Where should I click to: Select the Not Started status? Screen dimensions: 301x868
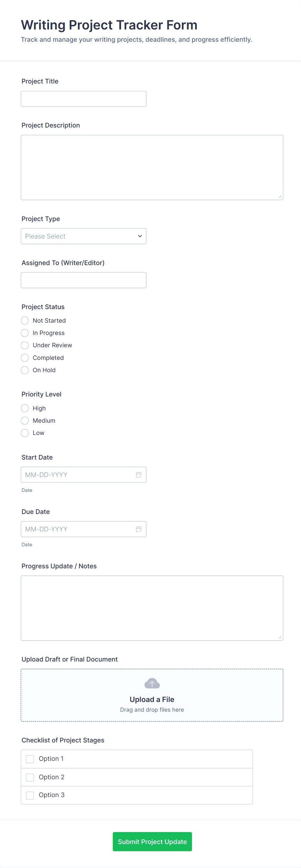point(25,320)
